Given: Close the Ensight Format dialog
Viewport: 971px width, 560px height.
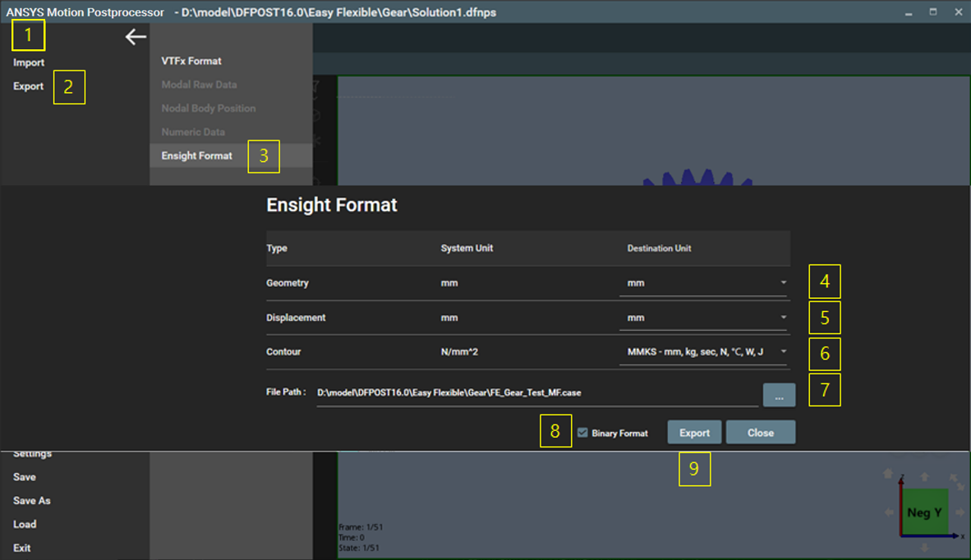Looking at the screenshot, I should click(760, 431).
